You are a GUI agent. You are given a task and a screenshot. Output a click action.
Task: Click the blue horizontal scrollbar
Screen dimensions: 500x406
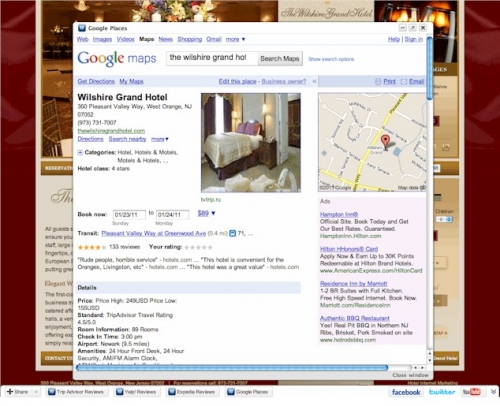[232, 368]
